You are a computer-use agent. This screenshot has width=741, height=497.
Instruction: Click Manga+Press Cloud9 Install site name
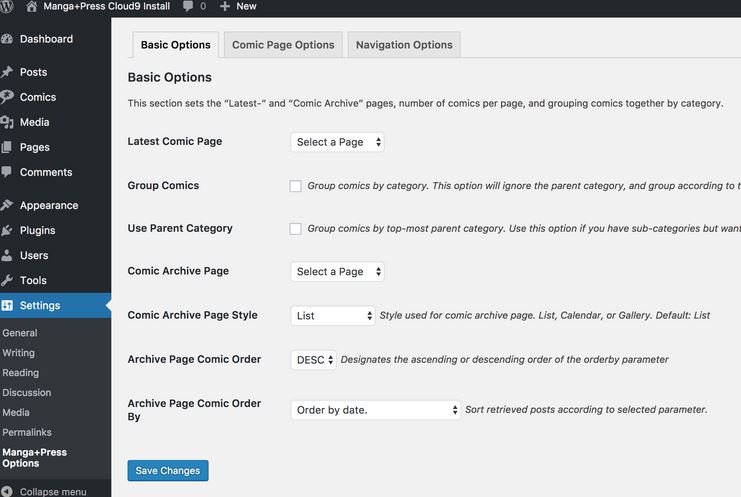(106, 6)
